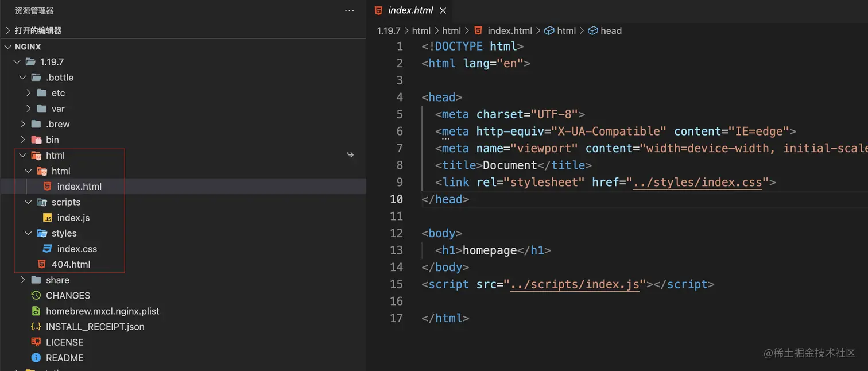The width and height of the screenshot is (868, 371).
Task: Switch to the index.html editor tab
Action: (410, 10)
